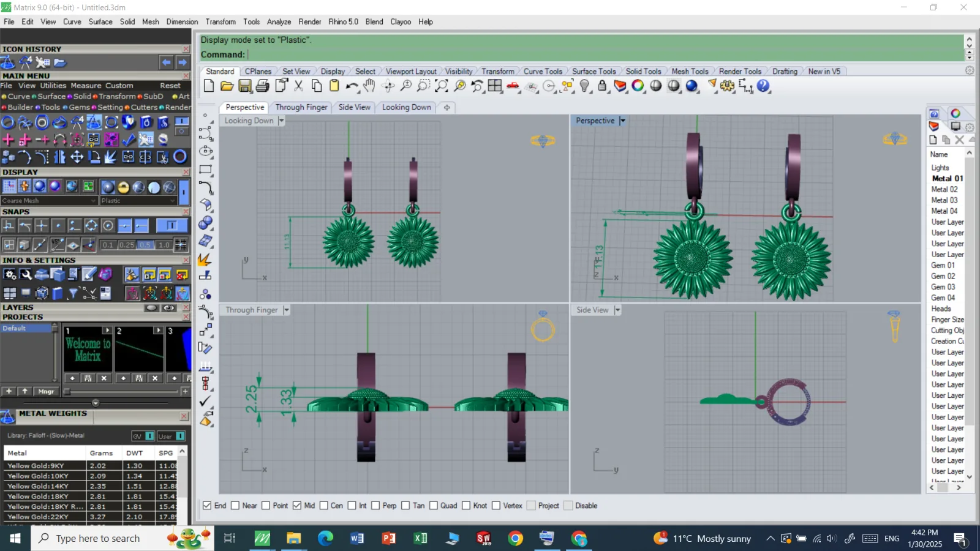This screenshot has width=980, height=551.
Task: Open the Dimension menu
Action: tap(182, 21)
